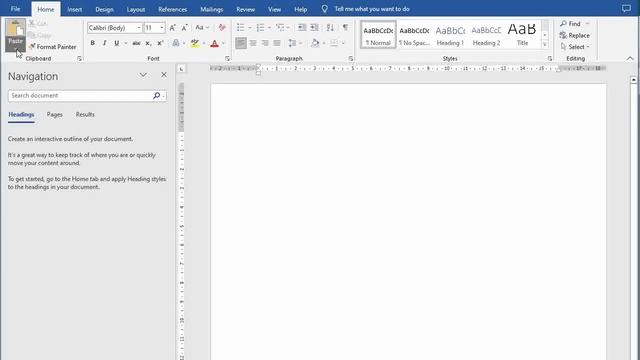Toggle Bold formatting
The image size is (640, 360).
pos(93,43)
